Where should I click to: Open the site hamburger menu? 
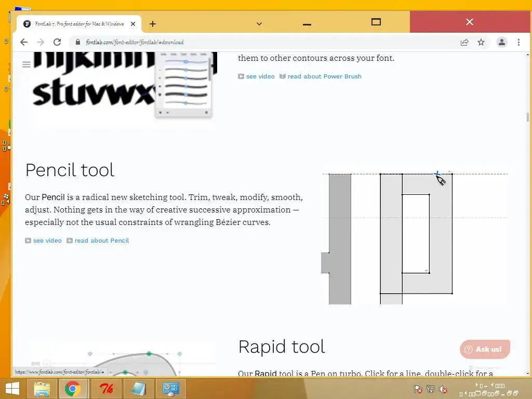(26, 64)
